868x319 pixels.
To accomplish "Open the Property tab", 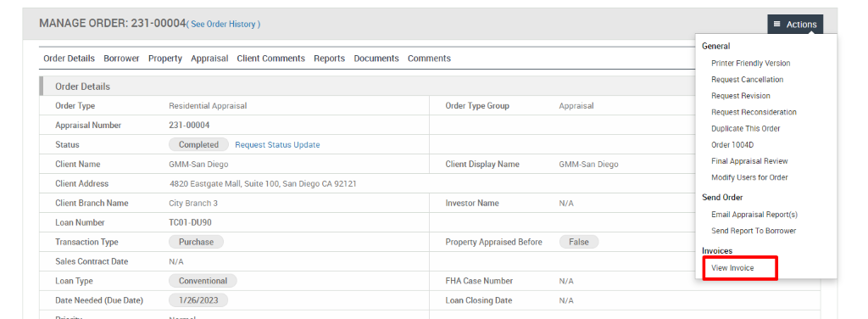I will click(x=165, y=59).
